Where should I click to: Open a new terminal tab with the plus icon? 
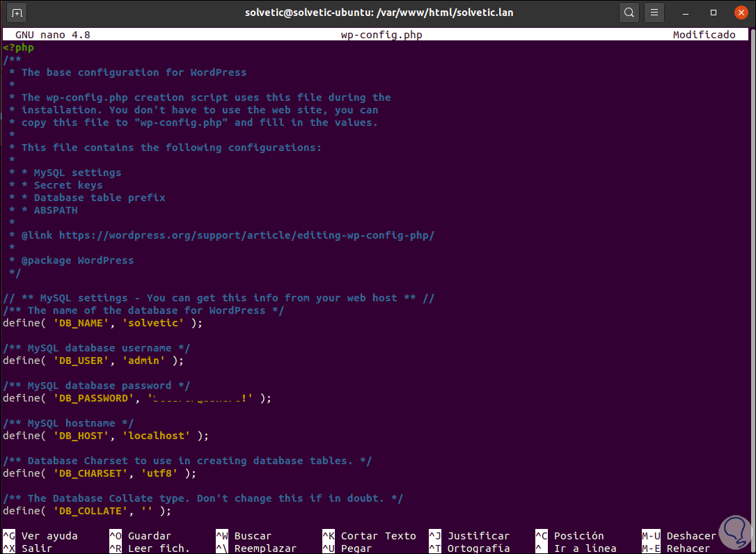(17, 13)
